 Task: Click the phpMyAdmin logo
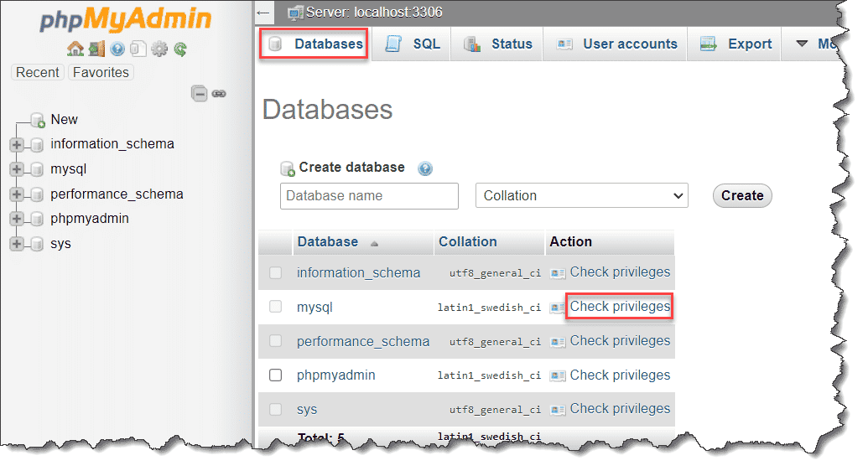click(126, 18)
